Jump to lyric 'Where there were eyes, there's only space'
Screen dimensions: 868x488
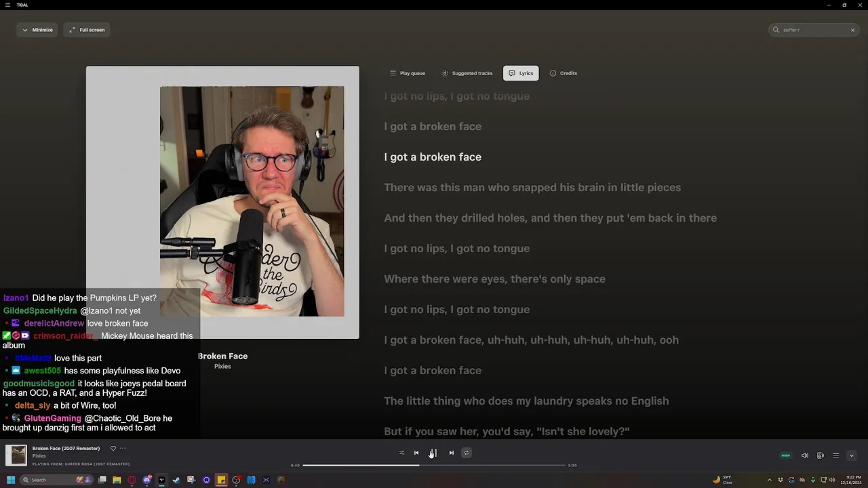pyautogui.click(x=494, y=279)
